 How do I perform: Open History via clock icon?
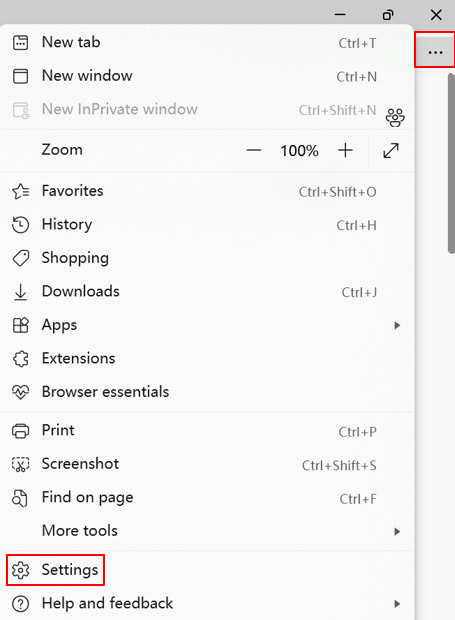(21, 225)
